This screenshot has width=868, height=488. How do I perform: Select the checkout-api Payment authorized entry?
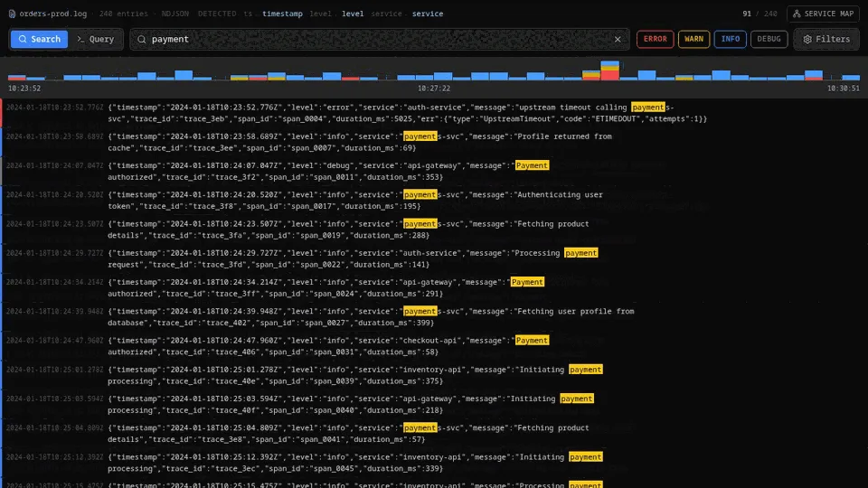[x=434, y=346]
